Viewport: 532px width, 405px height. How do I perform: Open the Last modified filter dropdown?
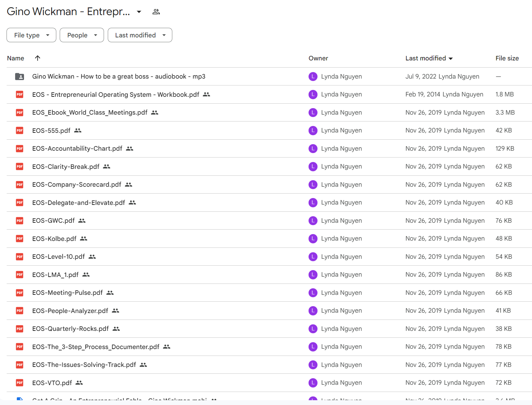pyautogui.click(x=140, y=35)
